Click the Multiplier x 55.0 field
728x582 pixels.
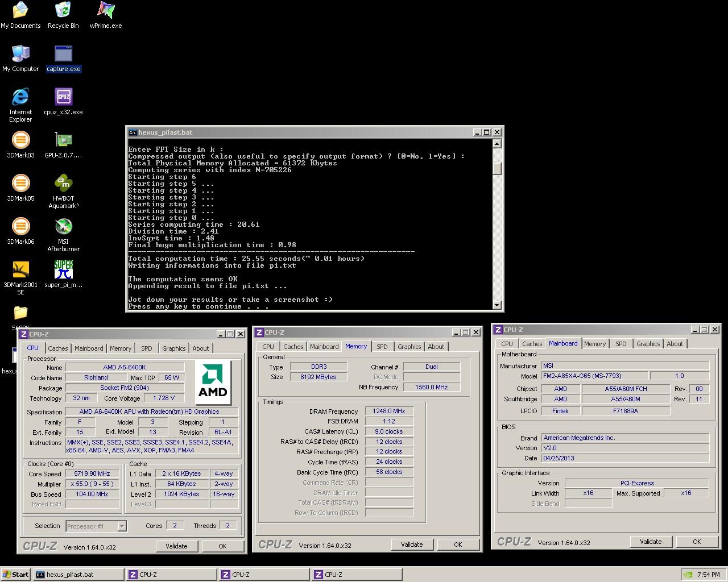point(92,484)
